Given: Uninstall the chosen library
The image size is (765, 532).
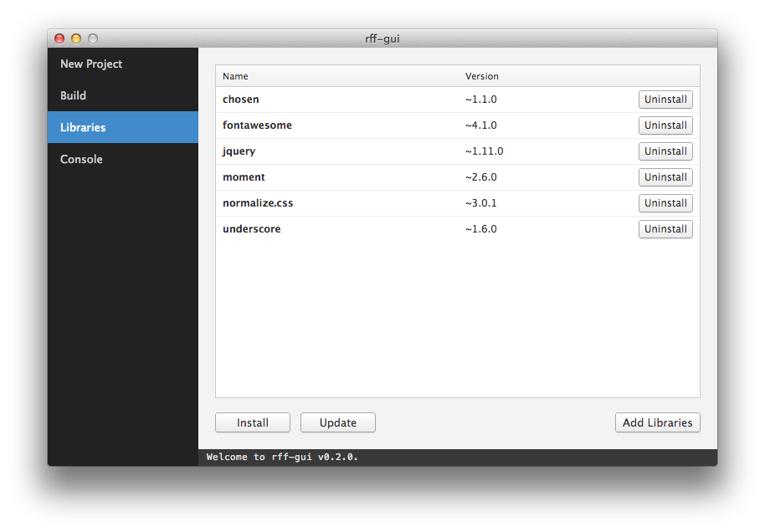Looking at the screenshot, I should point(665,100).
